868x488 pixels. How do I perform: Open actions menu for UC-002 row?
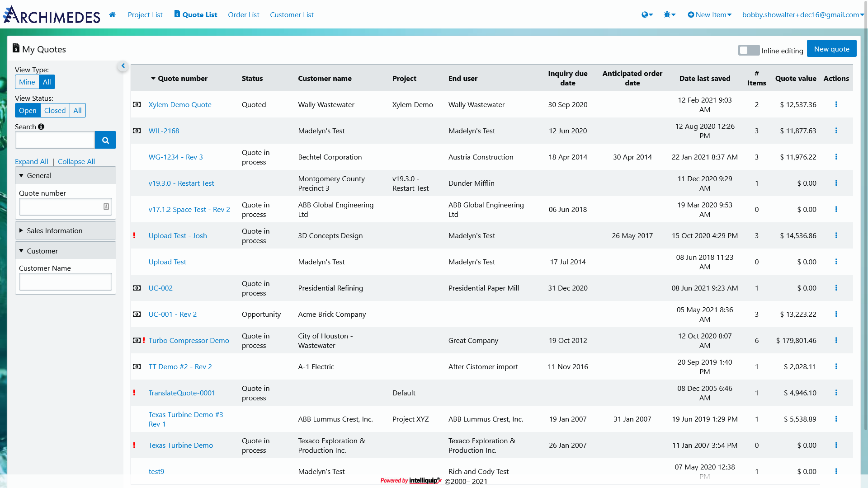(x=836, y=288)
